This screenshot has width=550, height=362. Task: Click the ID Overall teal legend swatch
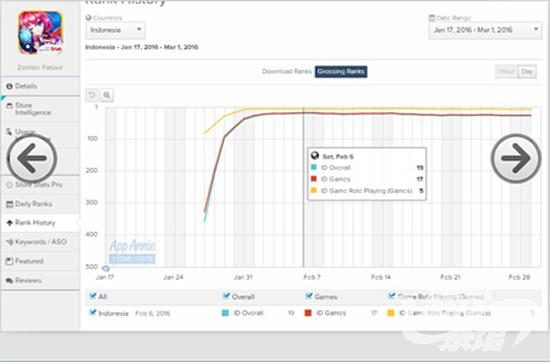pyautogui.click(x=226, y=313)
